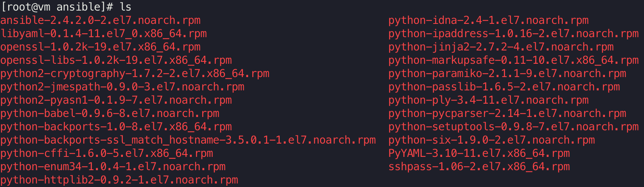
Task: Select PyYAML-3.10-11.el7.x86_64.rpm file
Action: [479, 153]
